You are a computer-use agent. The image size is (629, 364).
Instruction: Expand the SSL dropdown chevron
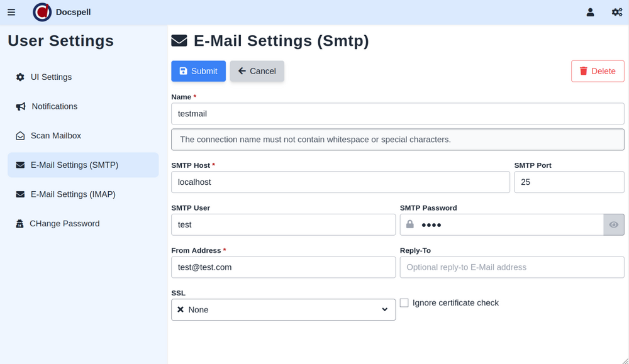pyautogui.click(x=384, y=310)
